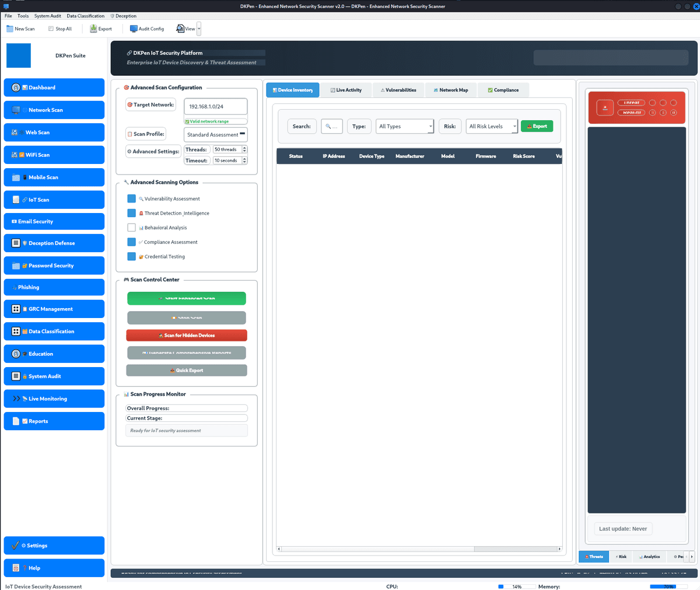The image size is (700, 590).
Task: Open the Network Map tab
Action: [x=450, y=90]
